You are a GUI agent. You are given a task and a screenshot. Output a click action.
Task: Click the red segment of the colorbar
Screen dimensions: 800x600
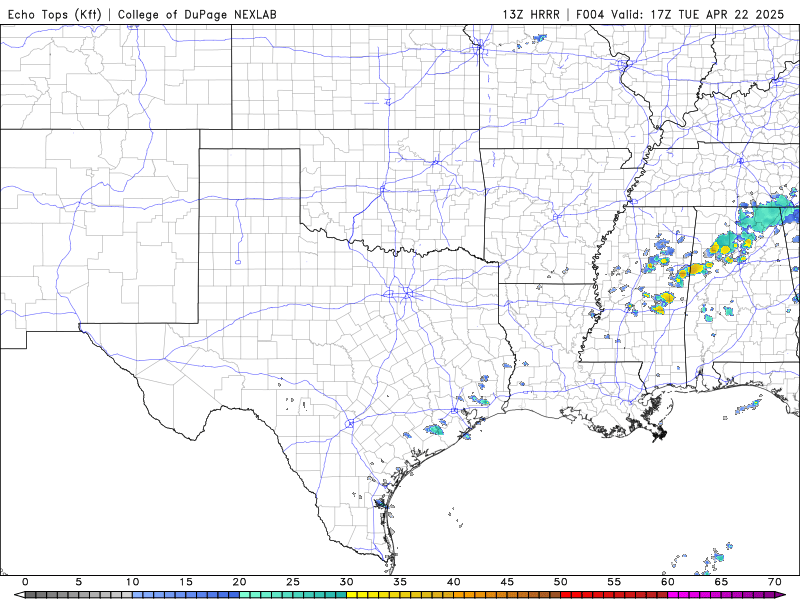(614, 595)
